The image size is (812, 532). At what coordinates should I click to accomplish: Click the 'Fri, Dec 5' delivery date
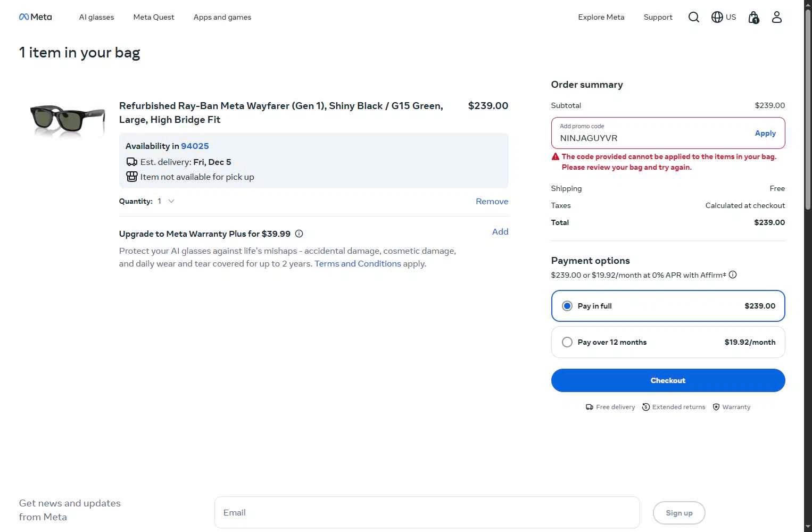coord(212,162)
